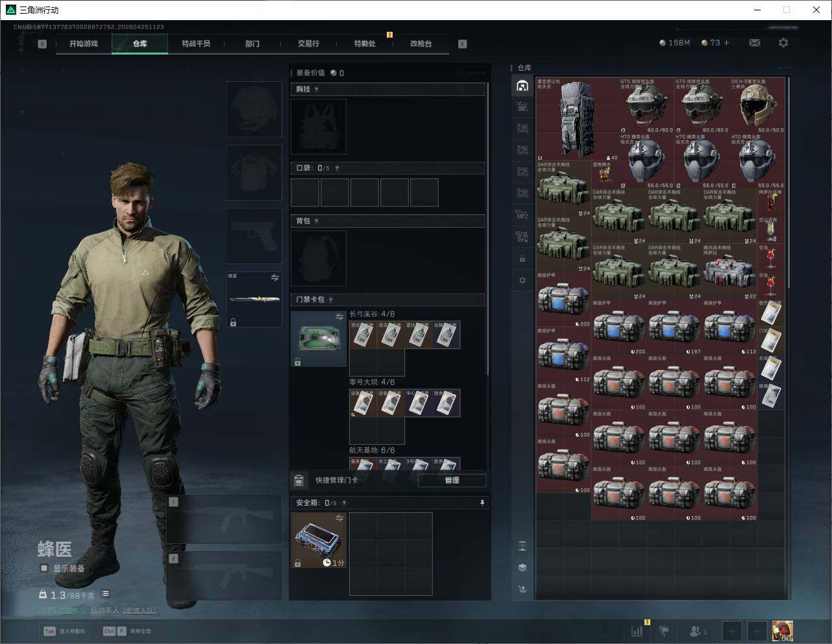The height and width of the screenshot is (644, 832).
Task: Click the right tab navigation arrow
Action: pyautogui.click(x=463, y=44)
